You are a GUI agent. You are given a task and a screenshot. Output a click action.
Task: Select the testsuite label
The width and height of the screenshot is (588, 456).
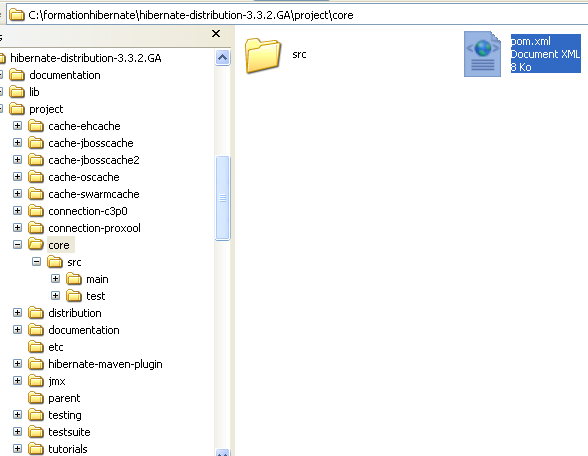[69, 432]
